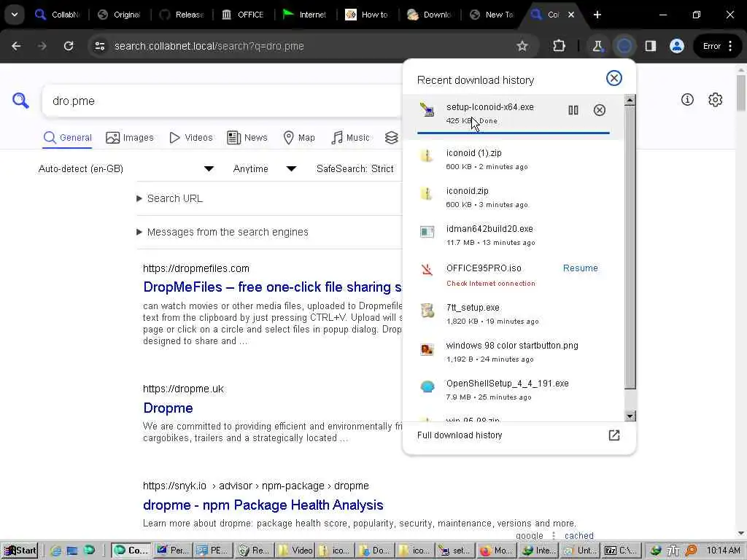This screenshot has height=560, width=747.
Task: Open OpenShellSetup_4_4_191.exe download entry
Action: click(x=513, y=390)
